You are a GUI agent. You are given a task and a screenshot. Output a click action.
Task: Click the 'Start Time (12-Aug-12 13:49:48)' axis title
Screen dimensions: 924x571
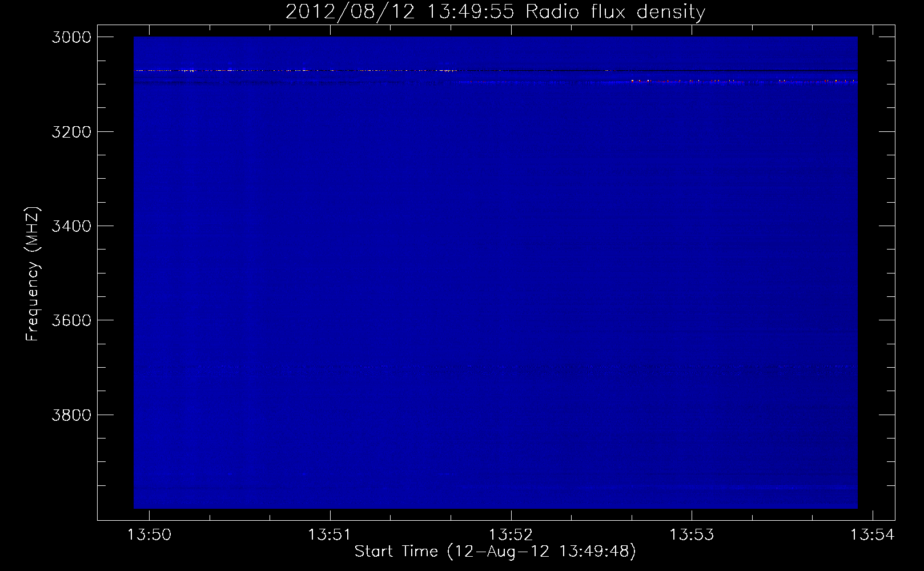495,552
